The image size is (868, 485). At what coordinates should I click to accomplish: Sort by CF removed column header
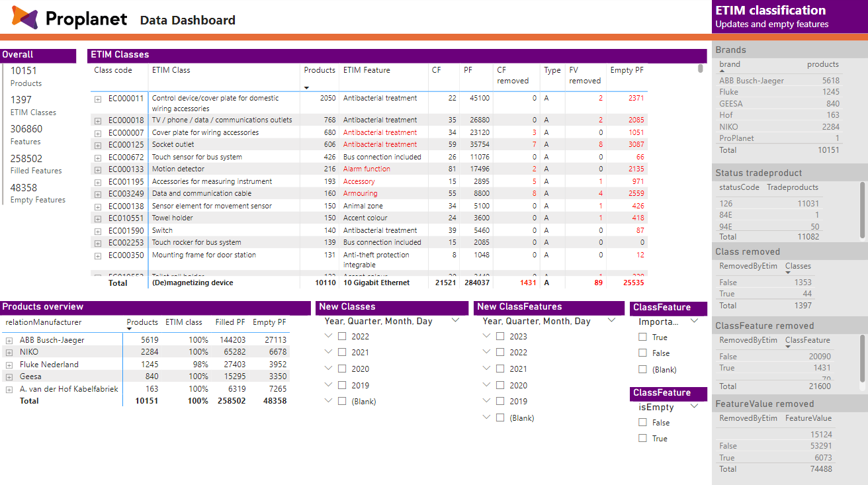click(x=513, y=75)
